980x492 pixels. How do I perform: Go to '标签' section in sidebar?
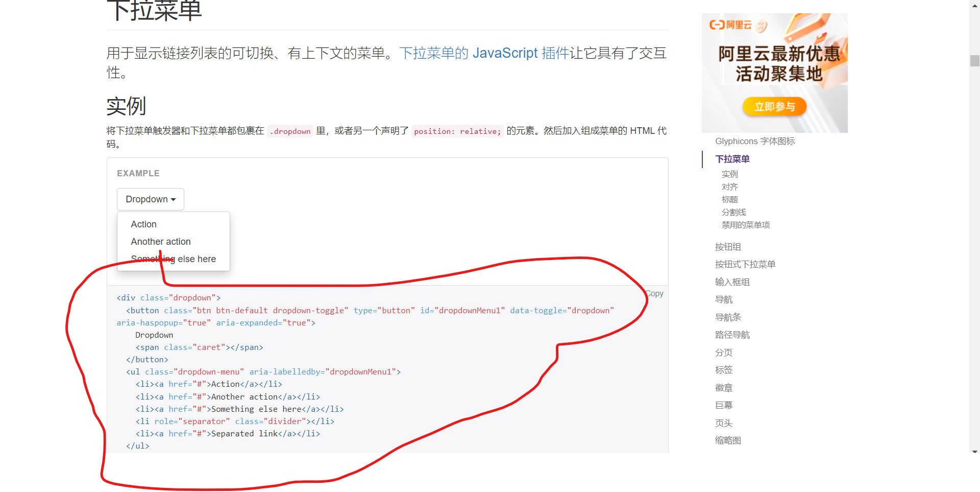724,370
